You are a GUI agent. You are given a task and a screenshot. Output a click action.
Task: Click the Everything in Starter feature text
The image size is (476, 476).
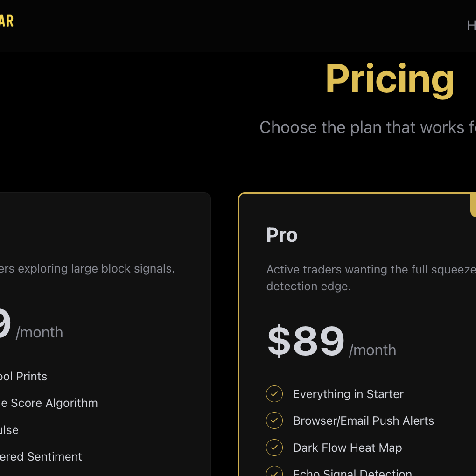(348, 394)
